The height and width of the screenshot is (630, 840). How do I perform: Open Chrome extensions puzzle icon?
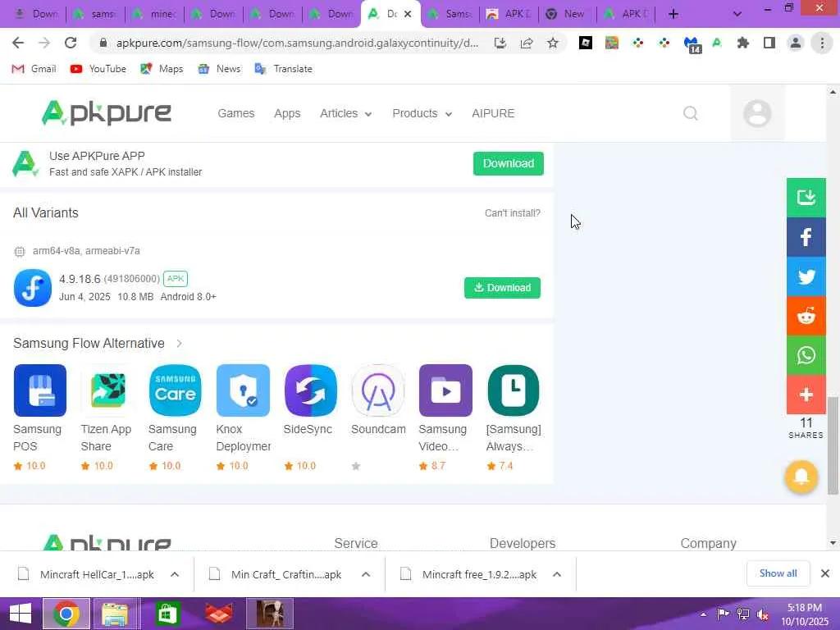(x=742, y=43)
